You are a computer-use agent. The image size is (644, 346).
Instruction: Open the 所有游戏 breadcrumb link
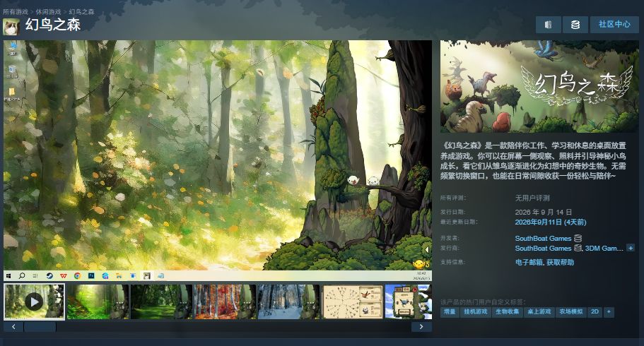[x=16, y=12]
